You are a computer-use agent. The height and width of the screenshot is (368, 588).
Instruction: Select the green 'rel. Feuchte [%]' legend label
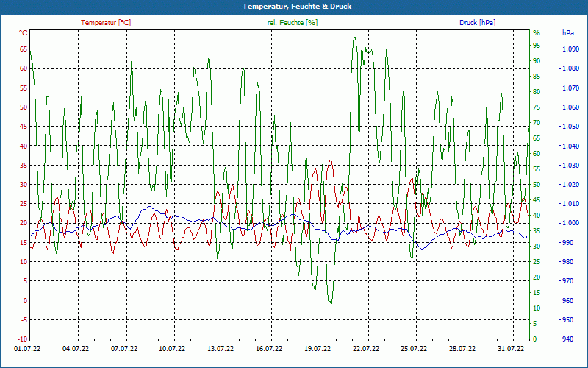(x=293, y=23)
